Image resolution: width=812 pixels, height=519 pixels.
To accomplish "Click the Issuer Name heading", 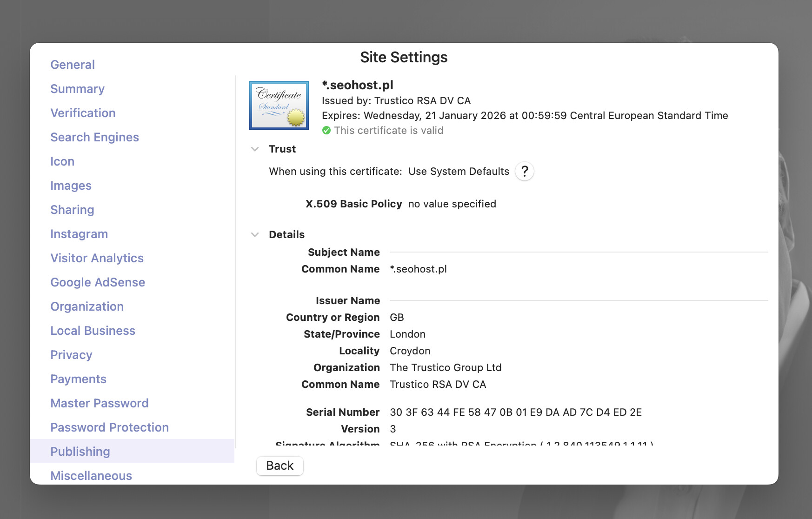I will click(x=348, y=301).
